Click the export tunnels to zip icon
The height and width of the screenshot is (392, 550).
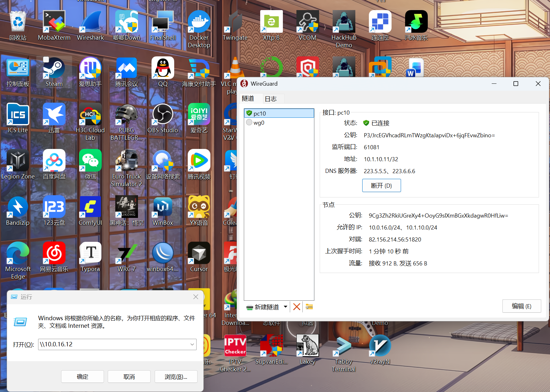coord(309,307)
